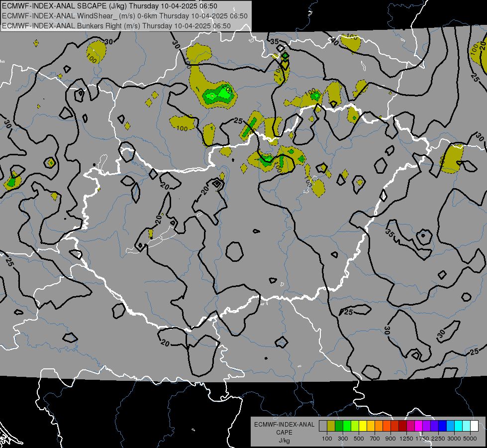Pick the pure yellow legend swatch
This screenshot has width=487, height=448.
pyautogui.click(x=363, y=426)
